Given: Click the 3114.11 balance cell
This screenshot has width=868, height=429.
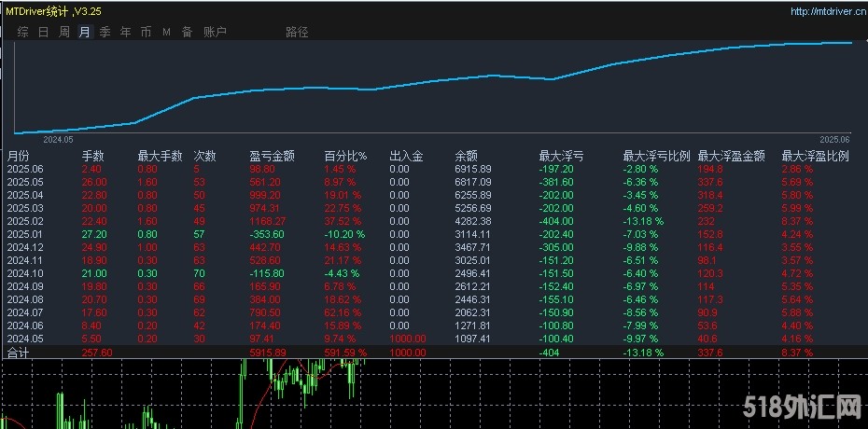Looking at the screenshot, I should click(x=473, y=234).
